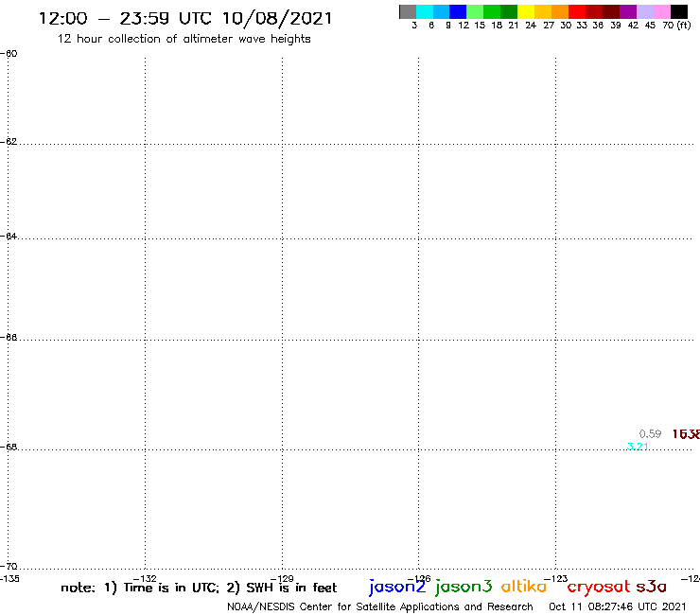This screenshot has height=615, width=700.
Task: Click the dark red s3a satellite label
Action: coord(651,587)
